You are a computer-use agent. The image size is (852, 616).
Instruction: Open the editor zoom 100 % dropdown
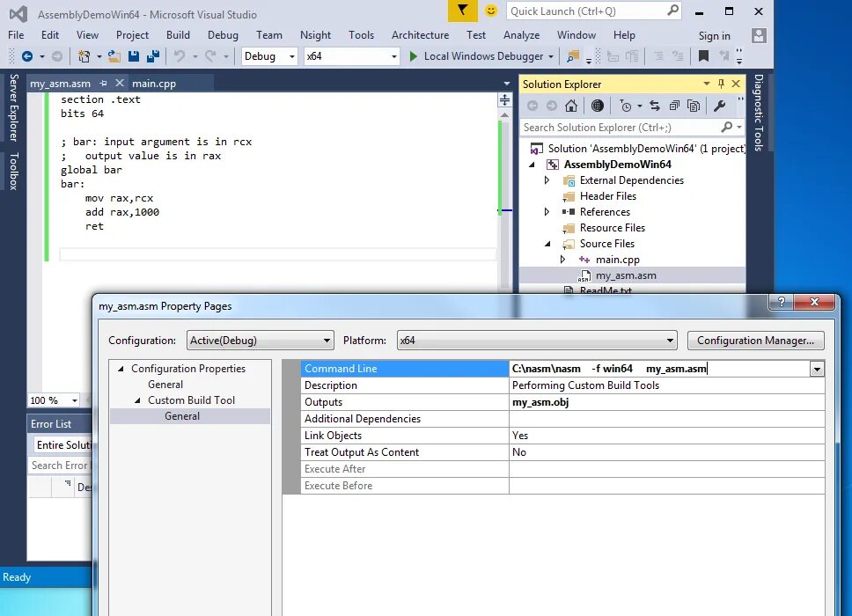(75, 400)
